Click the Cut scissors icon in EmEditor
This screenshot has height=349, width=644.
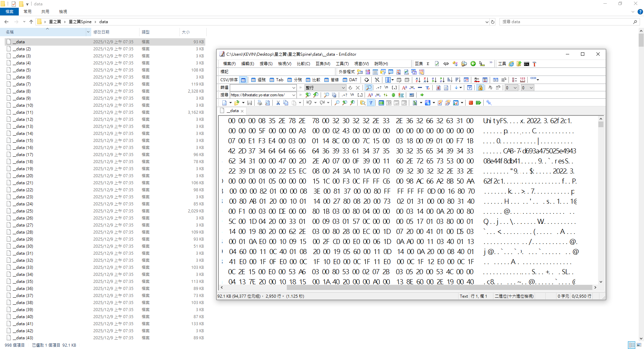[x=278, y=103]
